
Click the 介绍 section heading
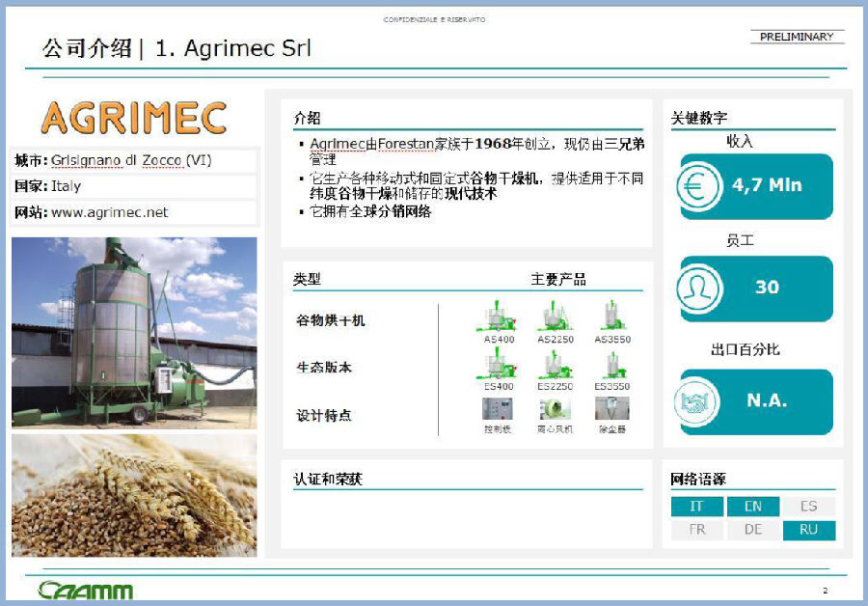point(308,118)
